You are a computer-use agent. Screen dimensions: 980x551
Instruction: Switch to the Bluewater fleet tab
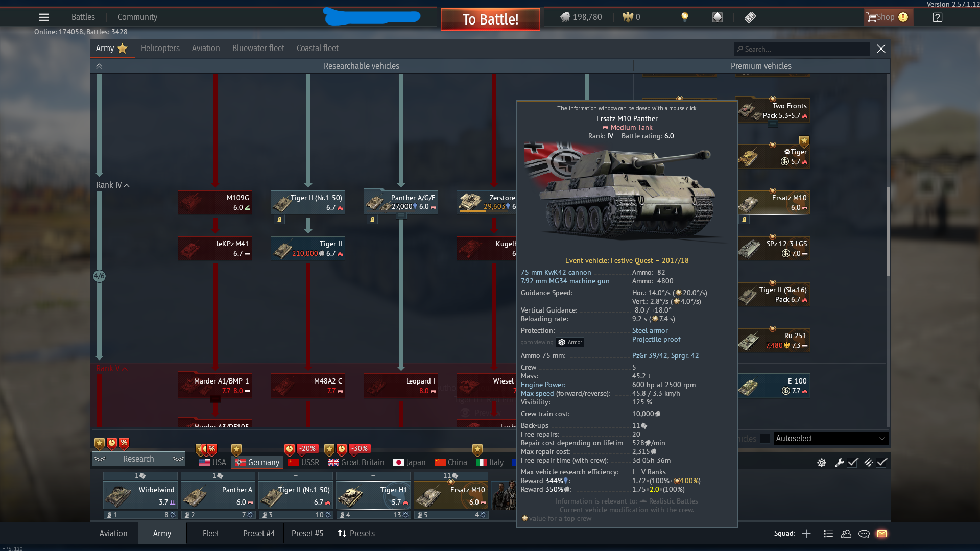coord(258,49)
